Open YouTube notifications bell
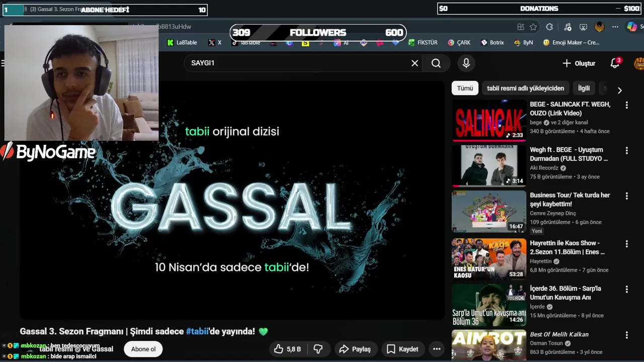The width and height of the screenshot is (644, 362). tap(615, 63)
